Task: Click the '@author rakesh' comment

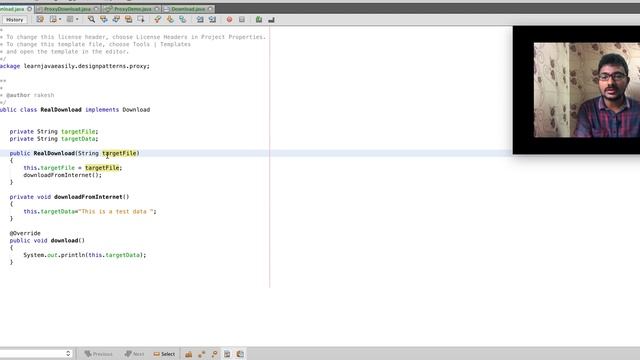Action: [30, 95]
